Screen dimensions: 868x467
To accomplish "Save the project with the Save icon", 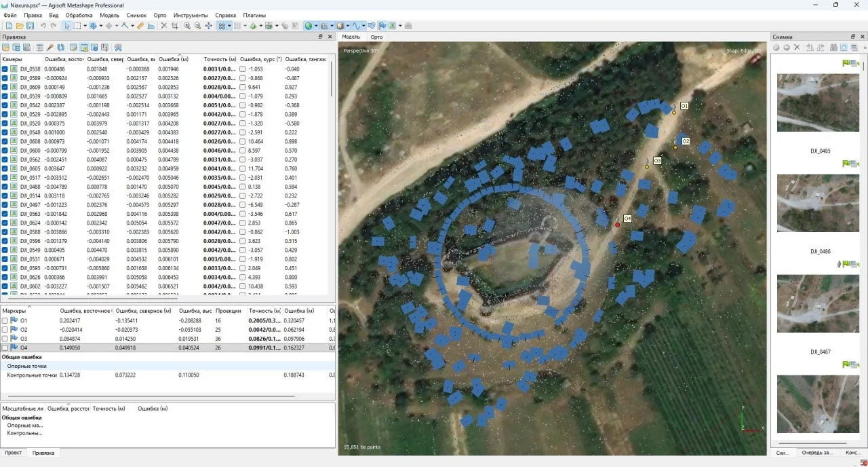I will click(31, 26).
